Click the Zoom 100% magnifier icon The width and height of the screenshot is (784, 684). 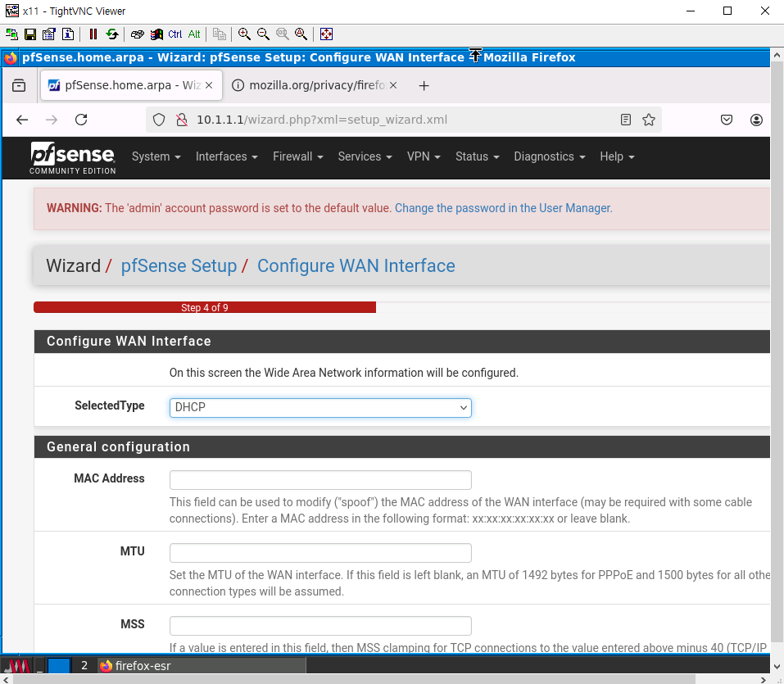point(282,34)
